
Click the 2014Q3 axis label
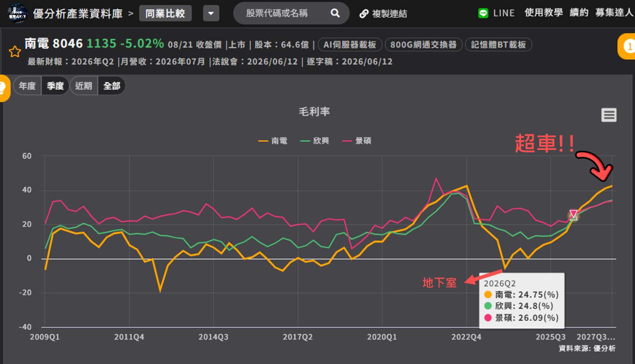(x=213, y=337)
